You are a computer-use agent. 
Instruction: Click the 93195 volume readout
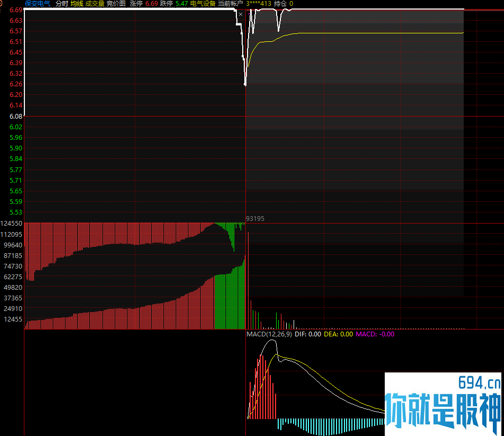[255, 218]
